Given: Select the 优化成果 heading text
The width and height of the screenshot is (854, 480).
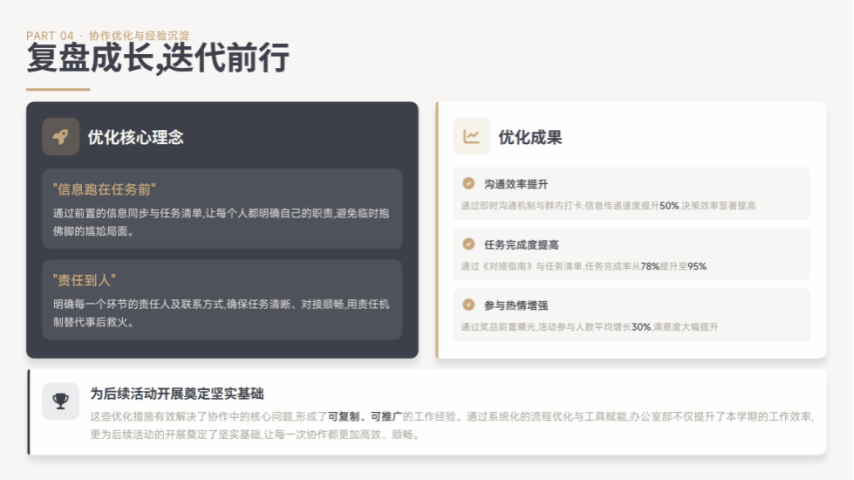Looking at the screenshot, I should [530, 138].
